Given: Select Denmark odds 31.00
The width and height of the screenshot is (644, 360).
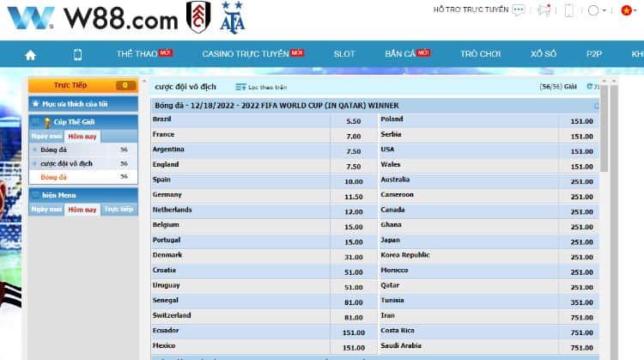Looking at the screenshot, I should click(x=353, y=257).
